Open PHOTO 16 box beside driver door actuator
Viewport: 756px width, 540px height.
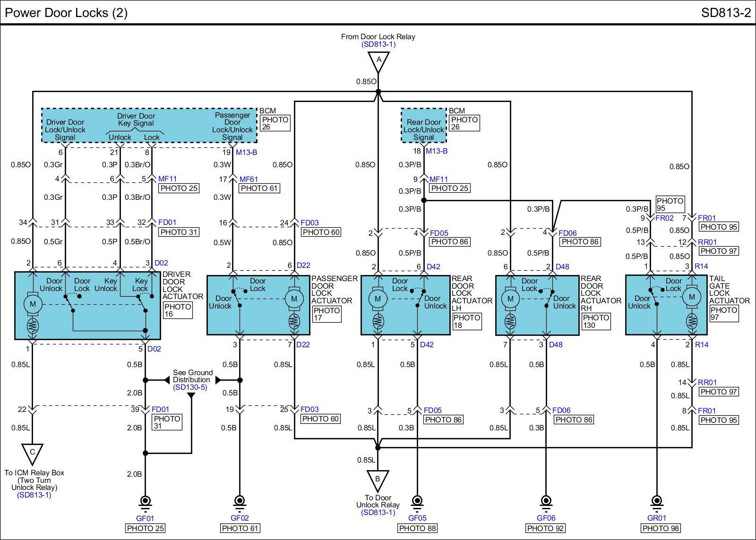[178, 310]
